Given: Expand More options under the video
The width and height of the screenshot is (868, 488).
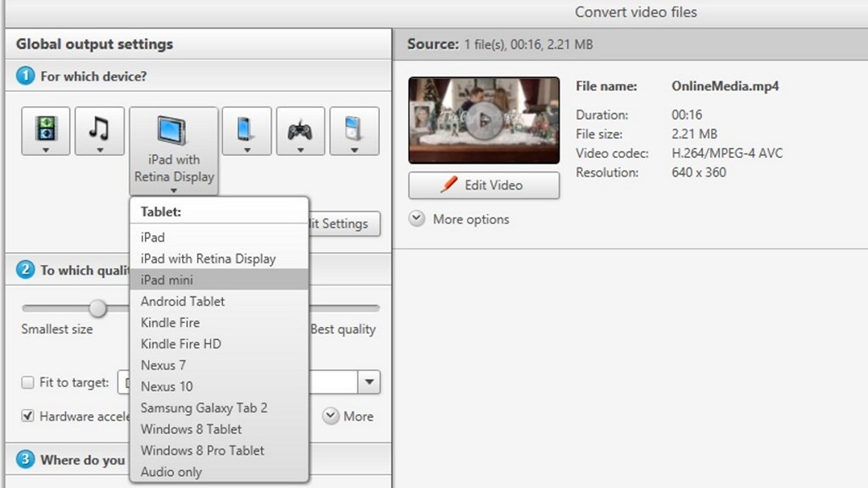Looking at the screenshot, I should (459, 219).
